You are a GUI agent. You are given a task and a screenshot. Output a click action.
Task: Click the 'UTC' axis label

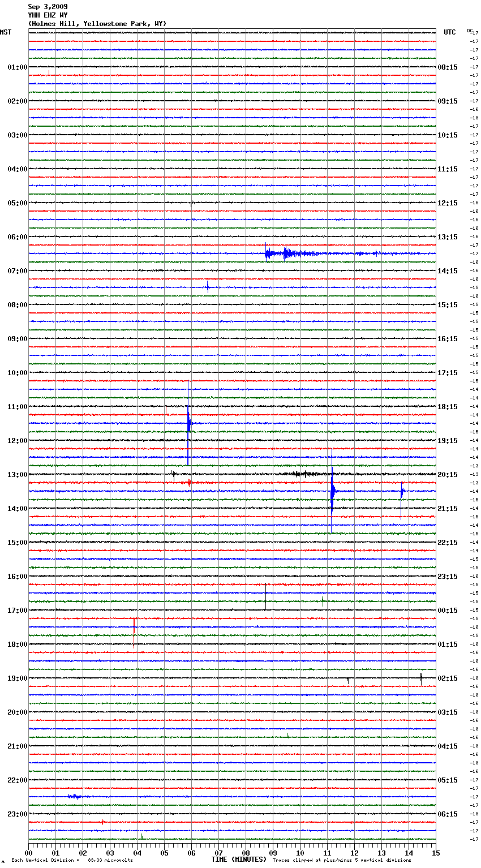(450, 32)
